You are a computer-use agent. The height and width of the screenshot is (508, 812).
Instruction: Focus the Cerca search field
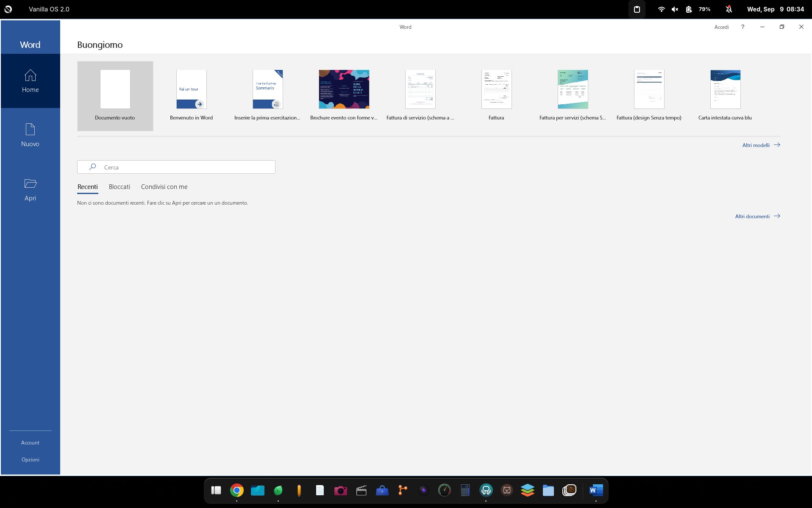(x=176, y=167)
